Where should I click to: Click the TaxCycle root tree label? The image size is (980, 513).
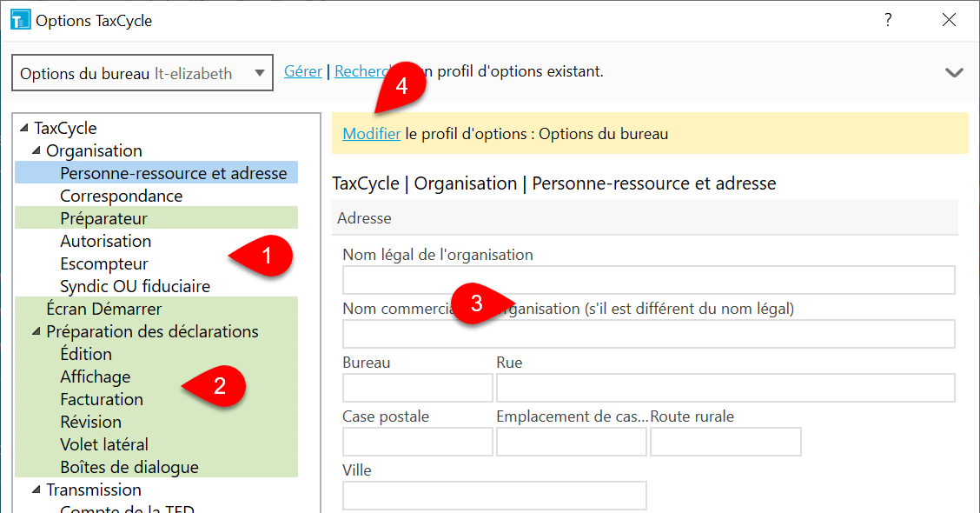[x=66, y=129]
